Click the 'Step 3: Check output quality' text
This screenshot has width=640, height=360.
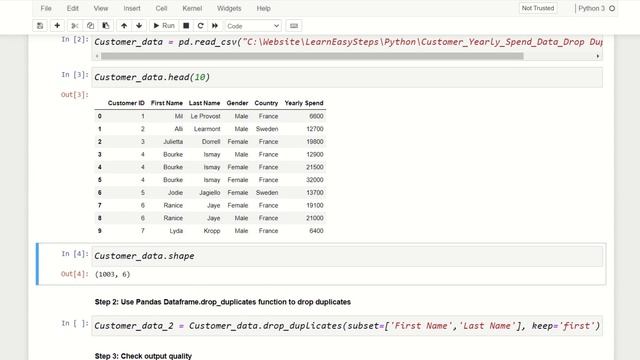143,356
